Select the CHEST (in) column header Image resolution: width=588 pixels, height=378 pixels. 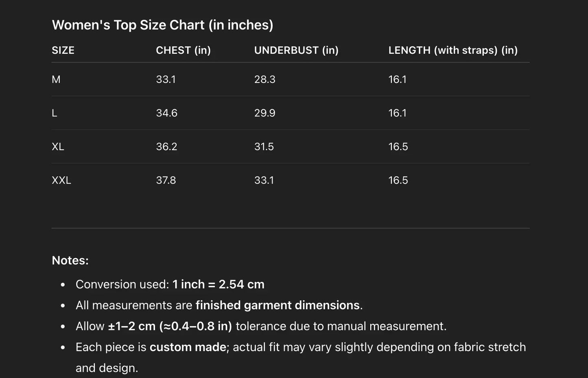(183, 50)
